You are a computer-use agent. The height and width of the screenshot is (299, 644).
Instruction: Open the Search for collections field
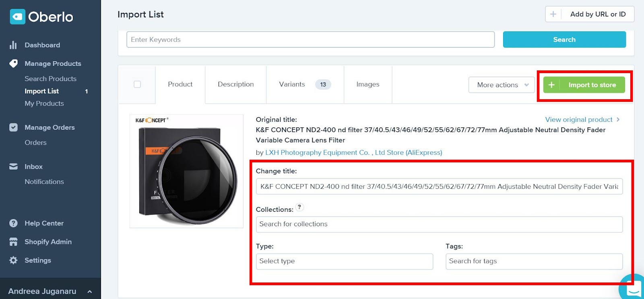point(439,224)
